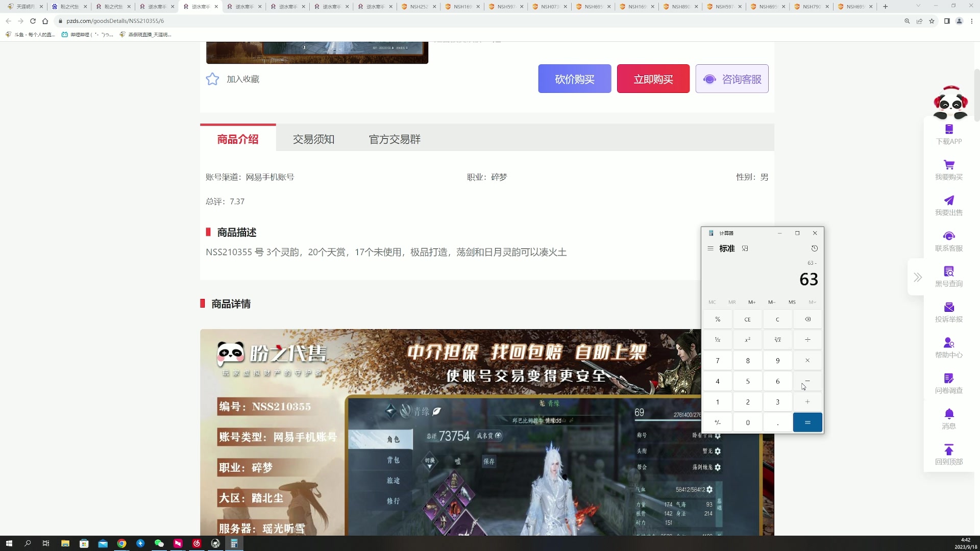Click the 投诉举报 envelope icon
This screenshot has width=980, height=551.
[x=949, y=307]
